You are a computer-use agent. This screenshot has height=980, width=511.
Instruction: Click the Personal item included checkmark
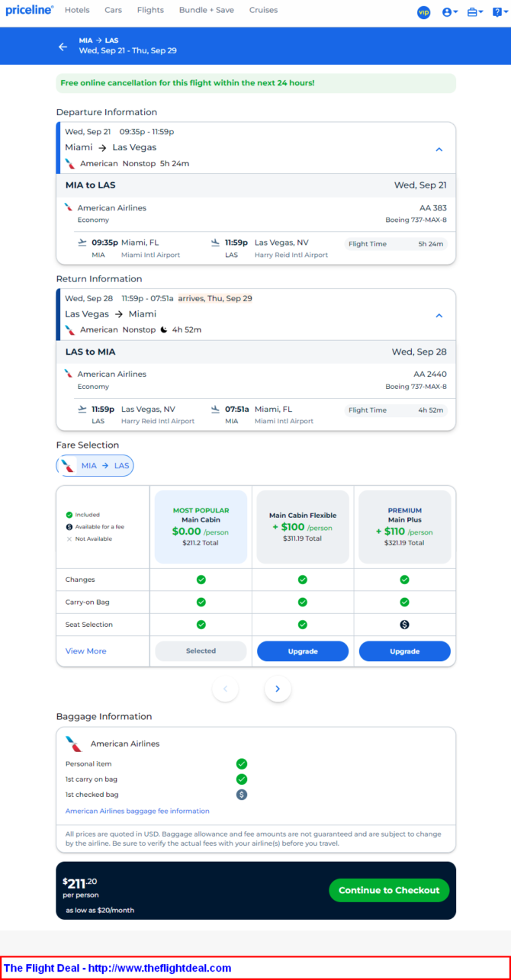242,763
